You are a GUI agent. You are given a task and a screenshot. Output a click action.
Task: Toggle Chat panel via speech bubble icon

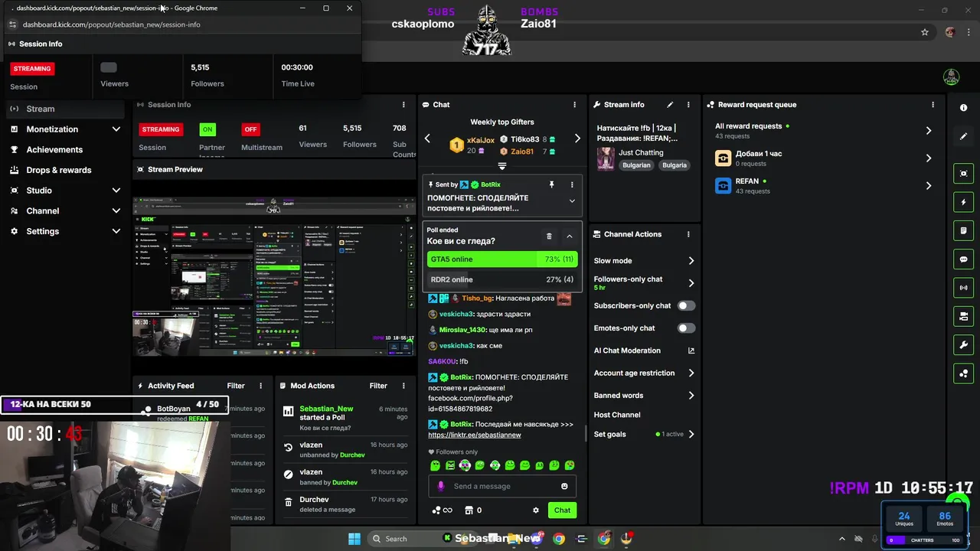(964, 259)
